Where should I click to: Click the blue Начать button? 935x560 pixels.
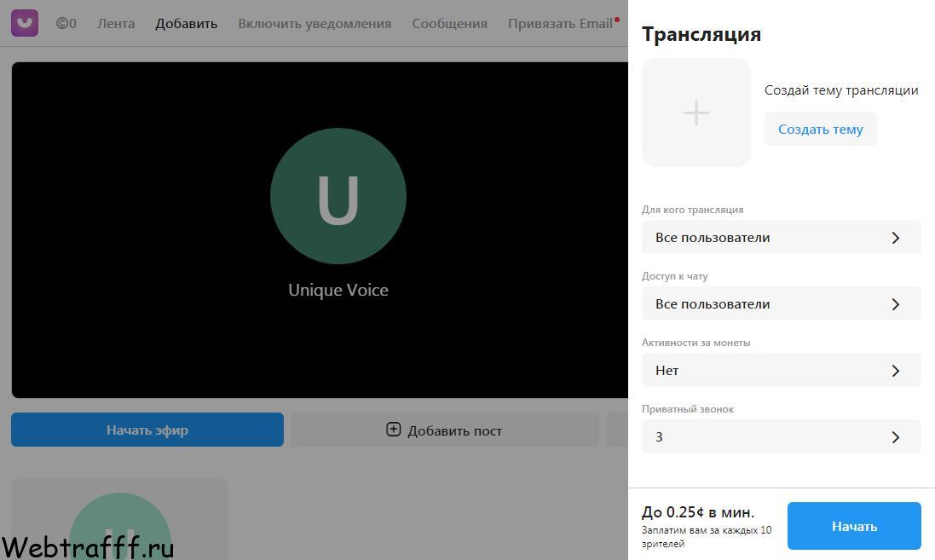pyautogui.click(x=854, y=526)
